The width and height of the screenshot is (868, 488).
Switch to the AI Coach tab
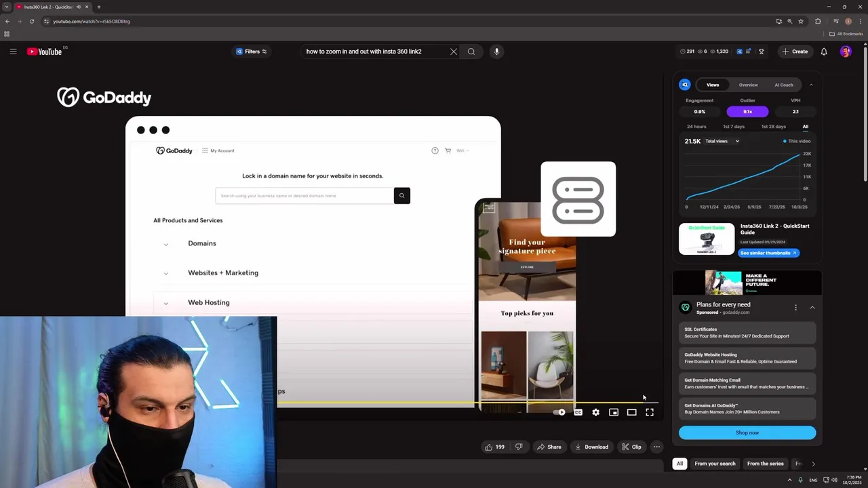[784, 85]
